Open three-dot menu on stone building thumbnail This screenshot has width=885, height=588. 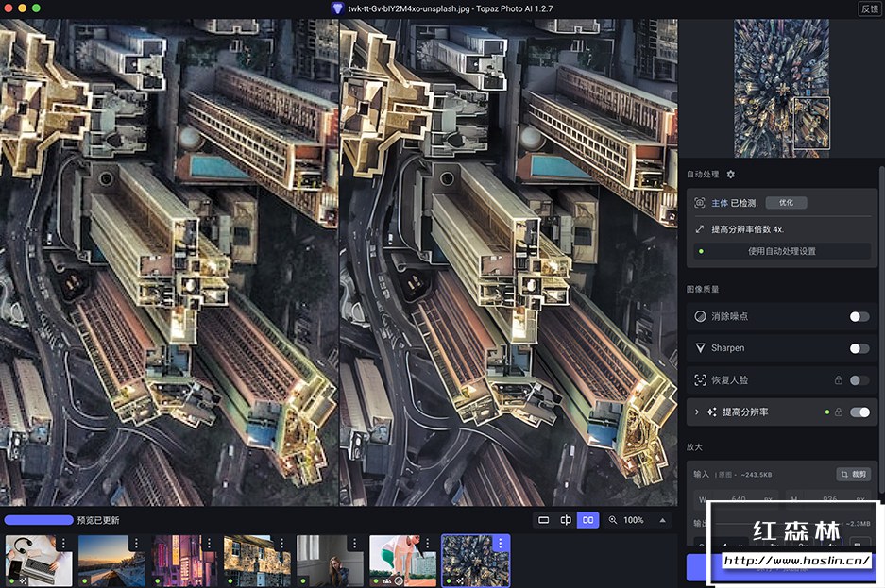282,543
